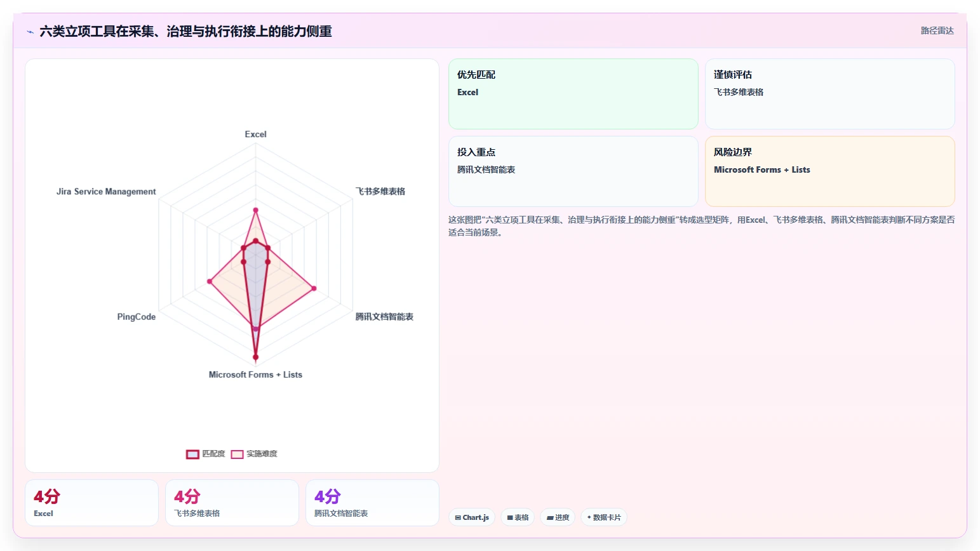
Task: Click the Microsoft Forms + Lists axis label
Action: (x=255, y=375)
